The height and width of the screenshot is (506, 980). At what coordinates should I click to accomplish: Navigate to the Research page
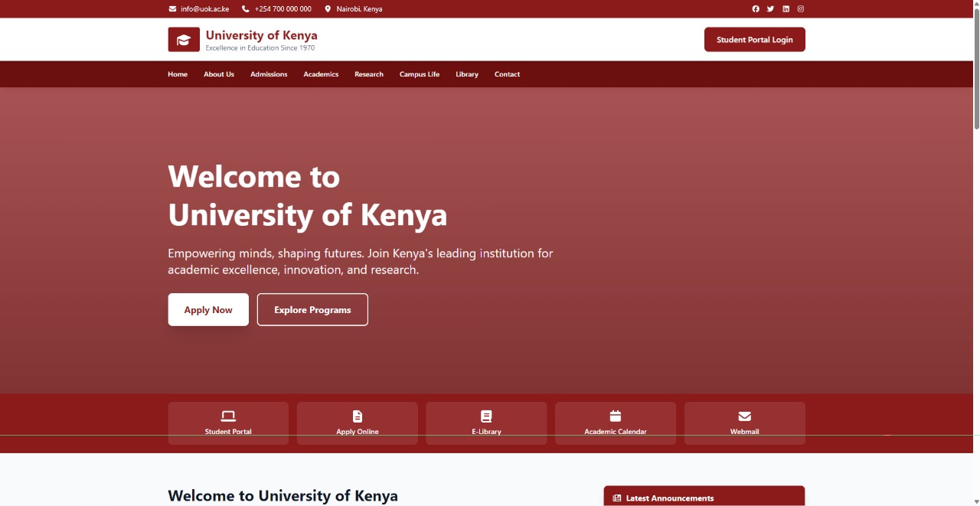(368, 73)
